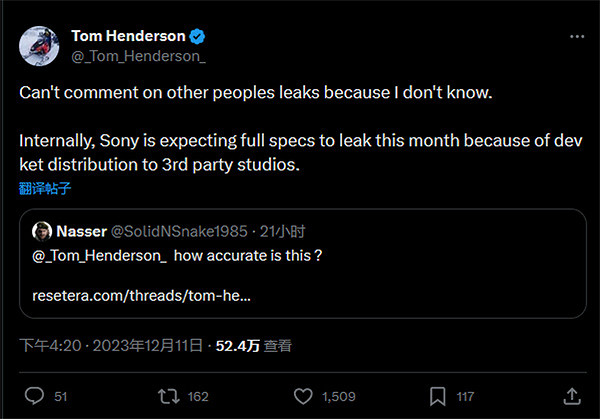This screenshot has height=419, width=600.
Task: Click Nasser's name in quoted tweet
Action: (82, 231)
